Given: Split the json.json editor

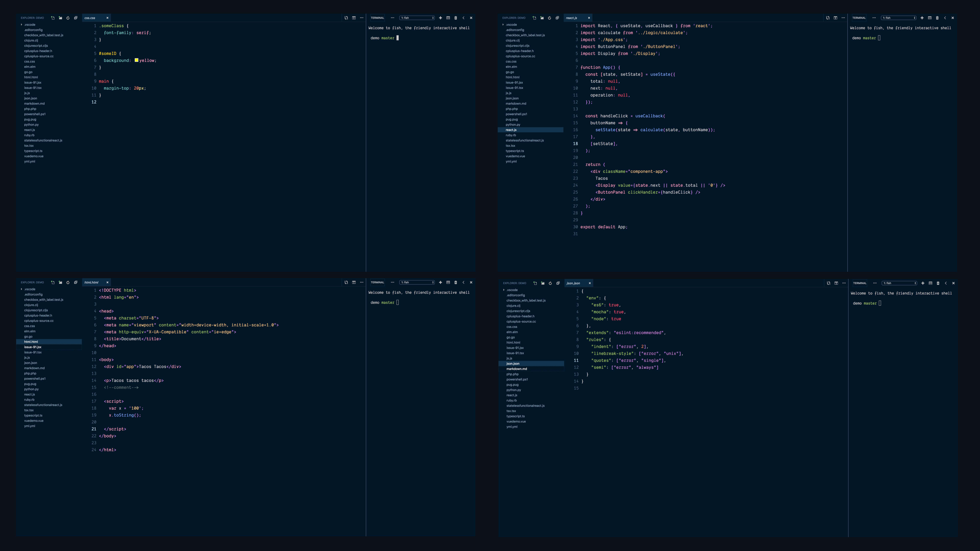Looking at the screenshot, I should (836, 283).
